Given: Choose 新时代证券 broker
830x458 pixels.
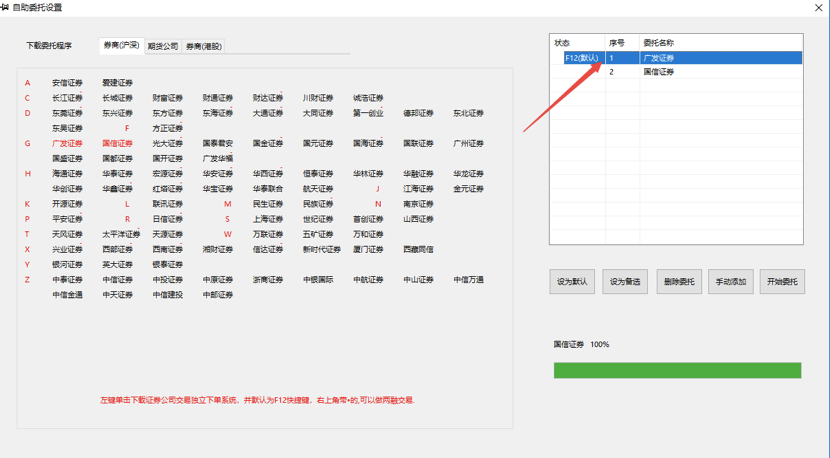Looking at the screenshot, I should click(x=321, y=249).
